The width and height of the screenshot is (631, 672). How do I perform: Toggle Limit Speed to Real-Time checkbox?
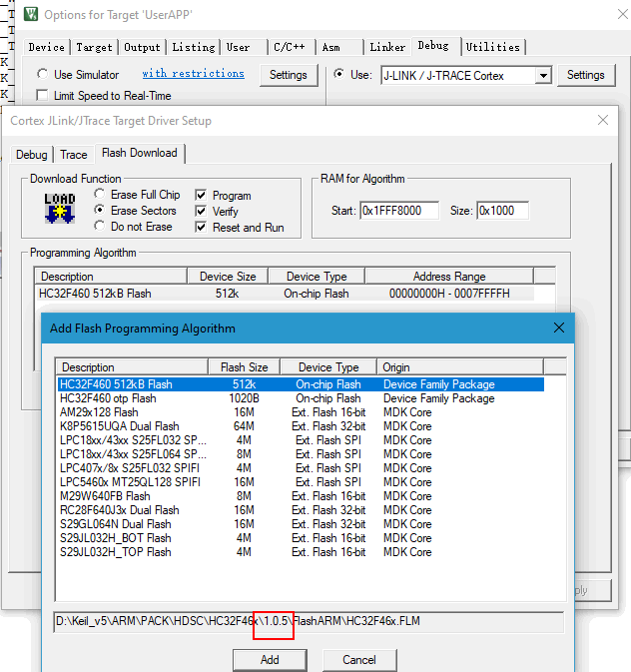42,95
